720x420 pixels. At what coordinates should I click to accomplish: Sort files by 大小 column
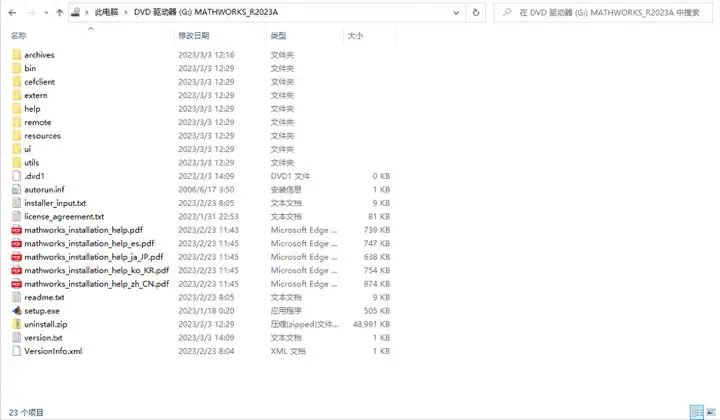[x=355, y=36]
